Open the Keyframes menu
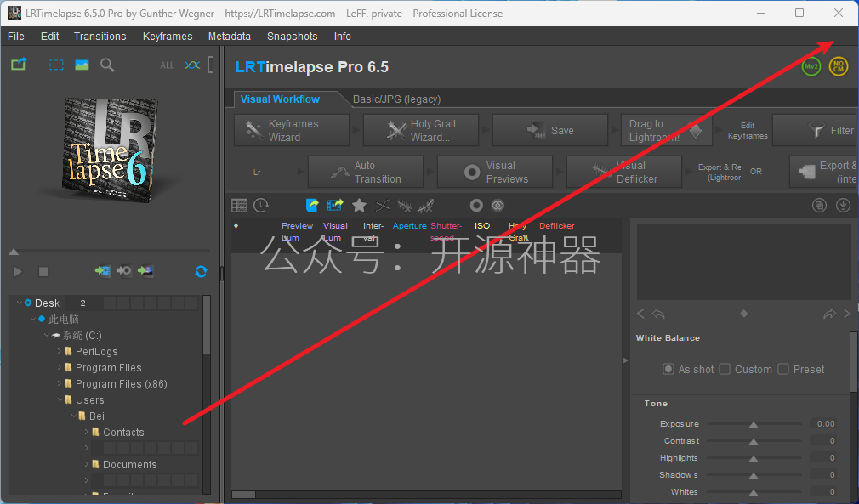This screenshot has width=859, height=504. [x=168, y=36]
